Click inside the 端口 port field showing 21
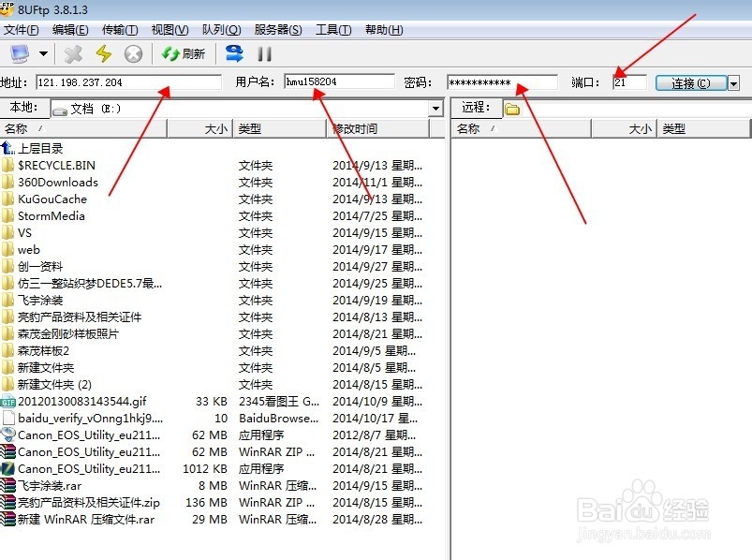This screenshot has height=560, width=752. (629, 82)
